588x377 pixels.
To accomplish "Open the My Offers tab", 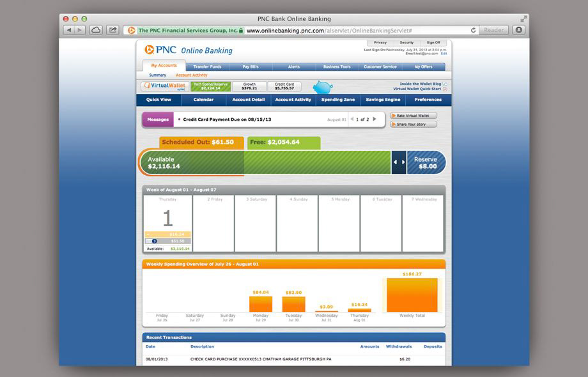I will point(423,66).
